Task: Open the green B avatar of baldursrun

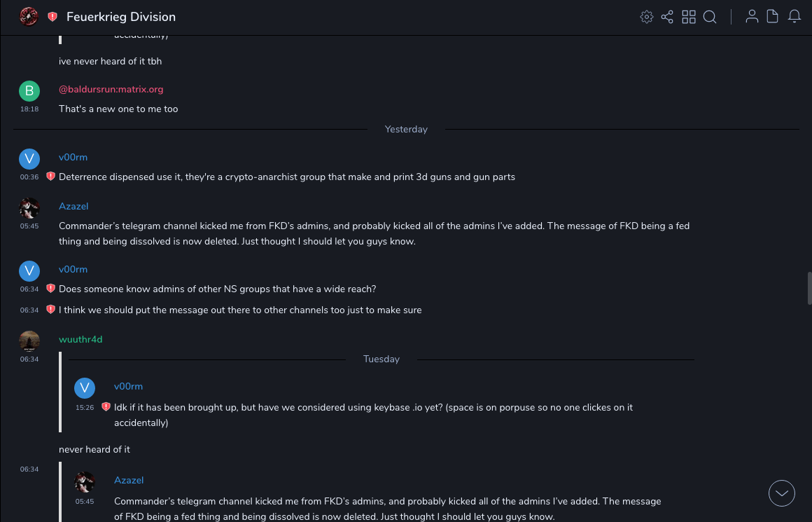Action: (x=29, y=90)
